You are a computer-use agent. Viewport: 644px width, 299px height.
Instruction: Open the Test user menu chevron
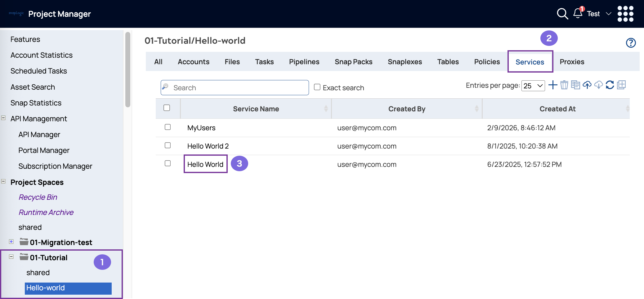(x=608, y=14)
